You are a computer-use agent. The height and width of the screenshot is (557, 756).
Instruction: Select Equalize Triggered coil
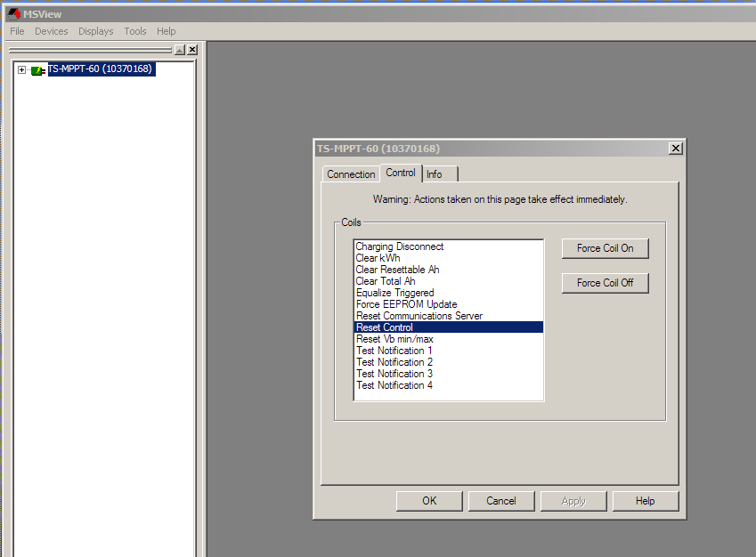pyautogui.click(x=449, y=293)
